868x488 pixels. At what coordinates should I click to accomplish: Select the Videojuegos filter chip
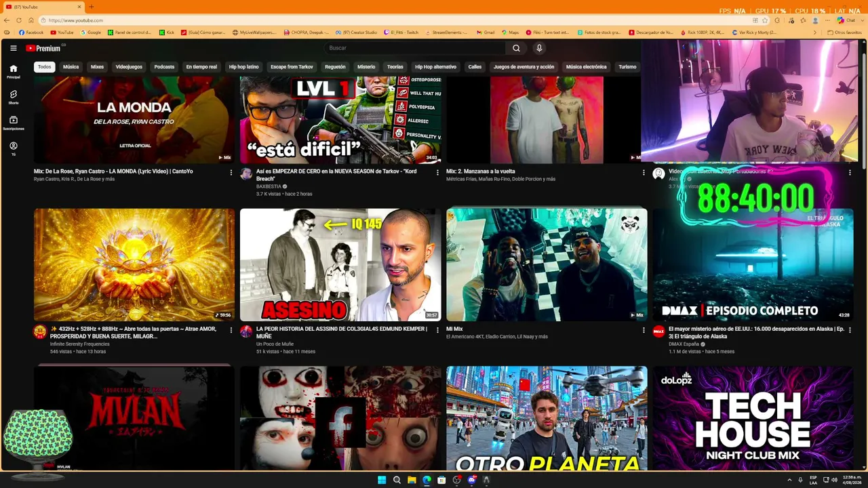[129, 67]
